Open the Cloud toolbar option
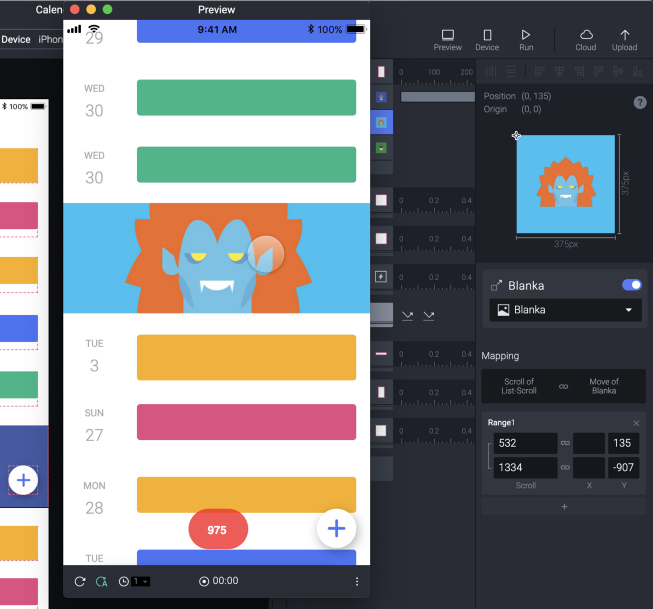This screenshot has height=609, width=653. pos(586,40)
